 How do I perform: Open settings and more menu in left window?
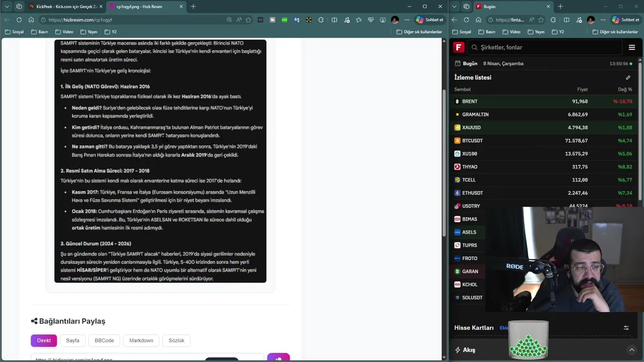tap(407, 20)
